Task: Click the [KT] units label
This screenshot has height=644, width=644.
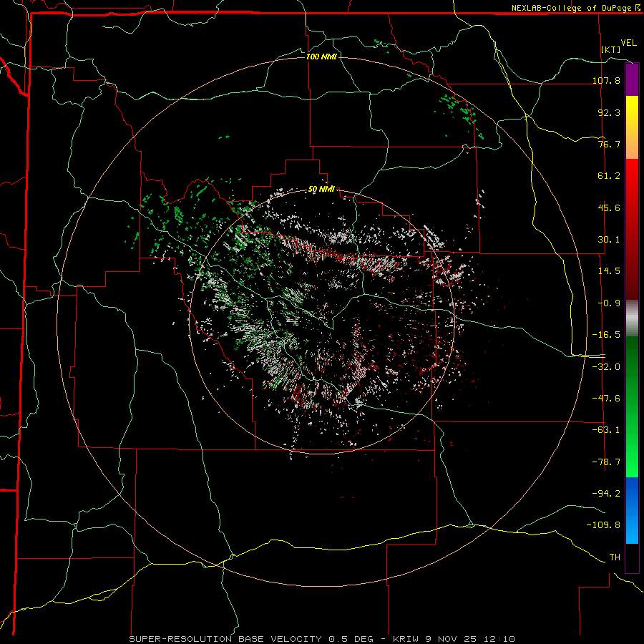Action: [x=611, y=49]
